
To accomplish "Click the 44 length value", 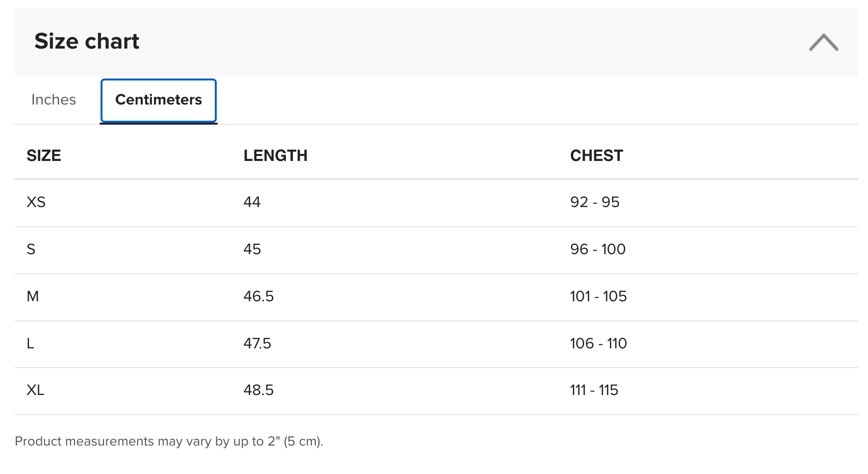I will (x=252, y=202).
